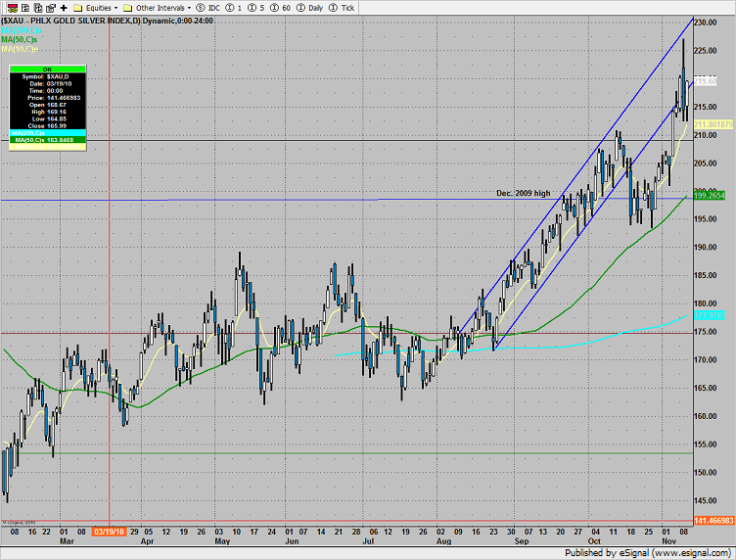Click the fourth toolbar icon with overlapping windows
Image resolution: width=736 pixels, height=560 pixels.
[x=51, y=8]
